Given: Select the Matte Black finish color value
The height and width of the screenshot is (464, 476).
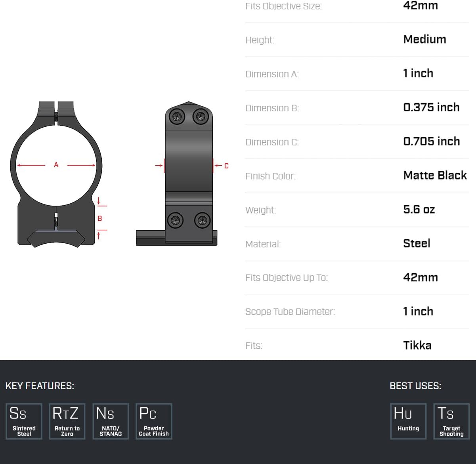Looking at the screenshot, I should point(435,176).
